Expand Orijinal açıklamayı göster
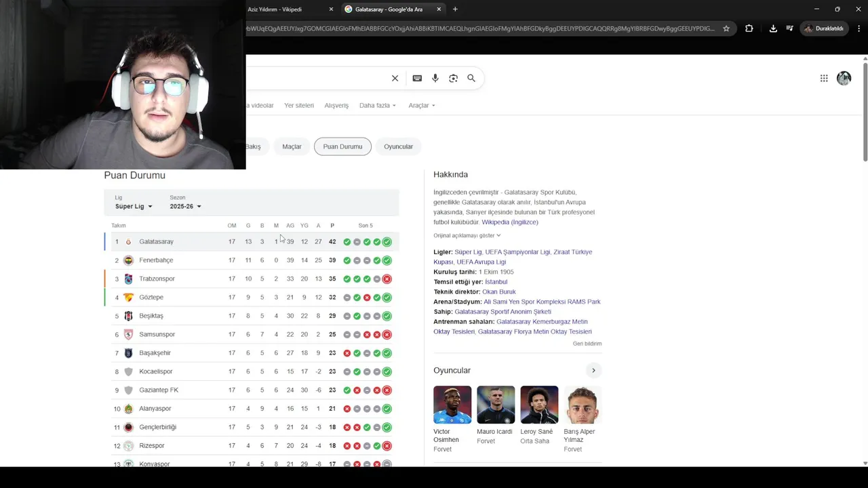The image size is (868, 488). coord(467,235)
